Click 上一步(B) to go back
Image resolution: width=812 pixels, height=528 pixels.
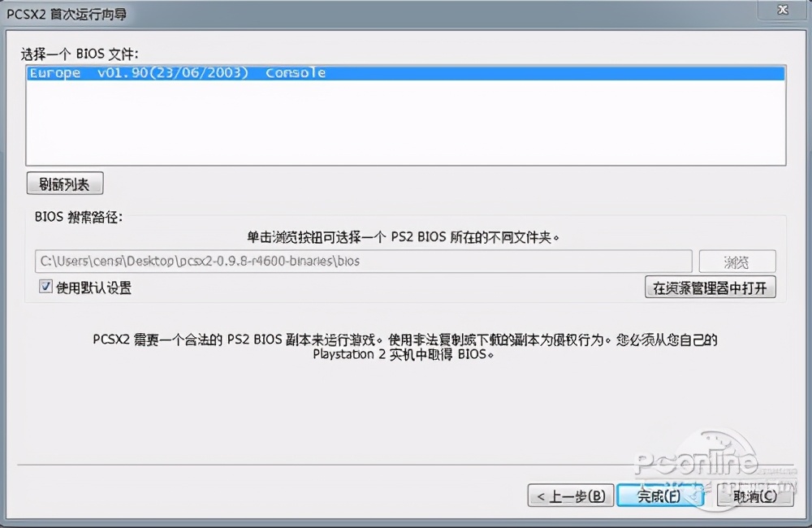coord(571,496)
